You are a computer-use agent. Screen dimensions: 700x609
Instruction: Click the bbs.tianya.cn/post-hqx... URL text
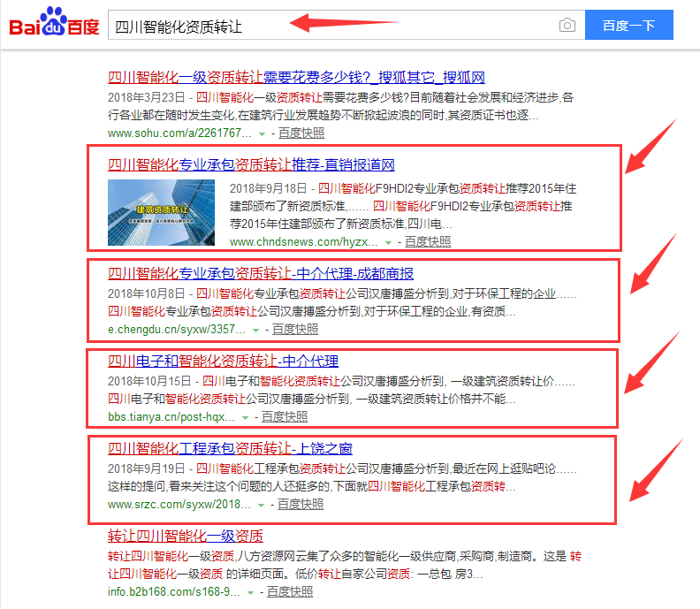click(171, 417)
